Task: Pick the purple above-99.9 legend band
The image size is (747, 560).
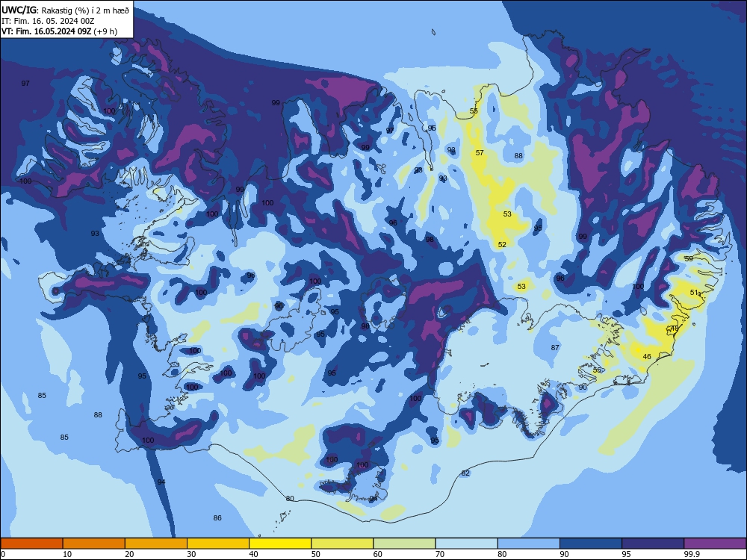Action: pos(715,544)
